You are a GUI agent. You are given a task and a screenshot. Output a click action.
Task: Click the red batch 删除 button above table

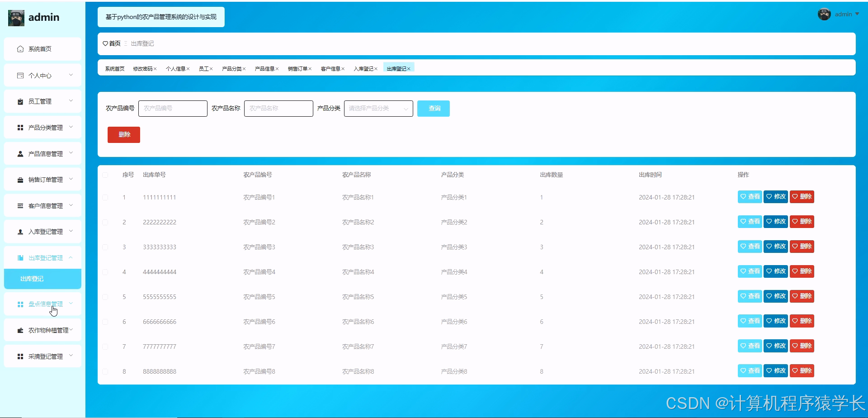click(x=124, y=135)
